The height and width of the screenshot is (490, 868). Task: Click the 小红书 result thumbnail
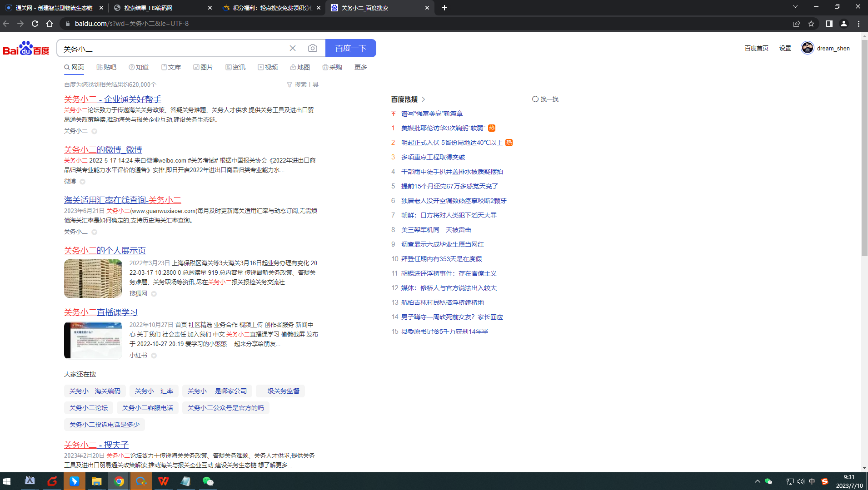point(93,340)
